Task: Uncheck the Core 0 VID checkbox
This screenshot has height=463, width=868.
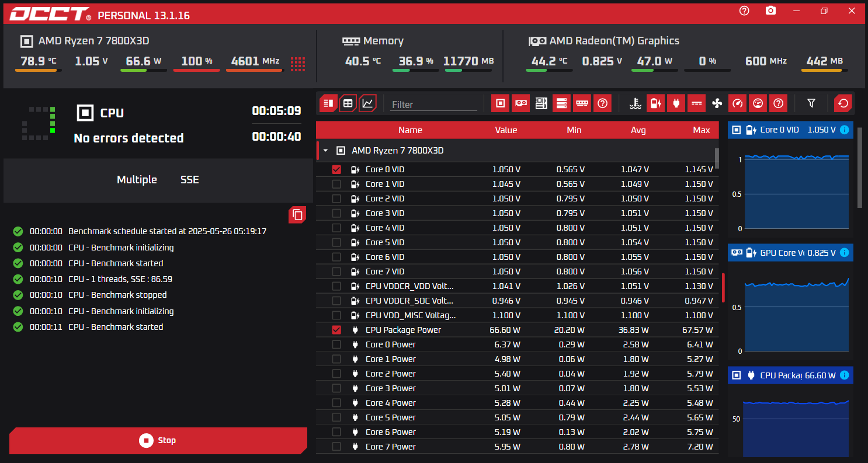Action: click(x=336, y=169)
